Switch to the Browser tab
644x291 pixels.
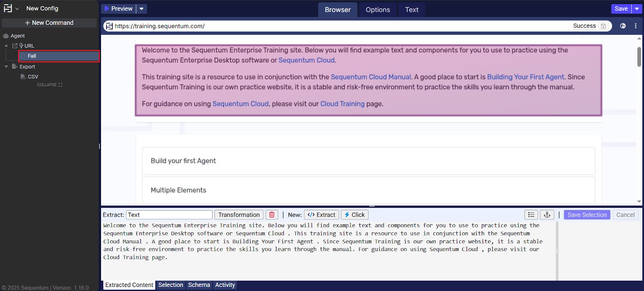tap(338, 10)
